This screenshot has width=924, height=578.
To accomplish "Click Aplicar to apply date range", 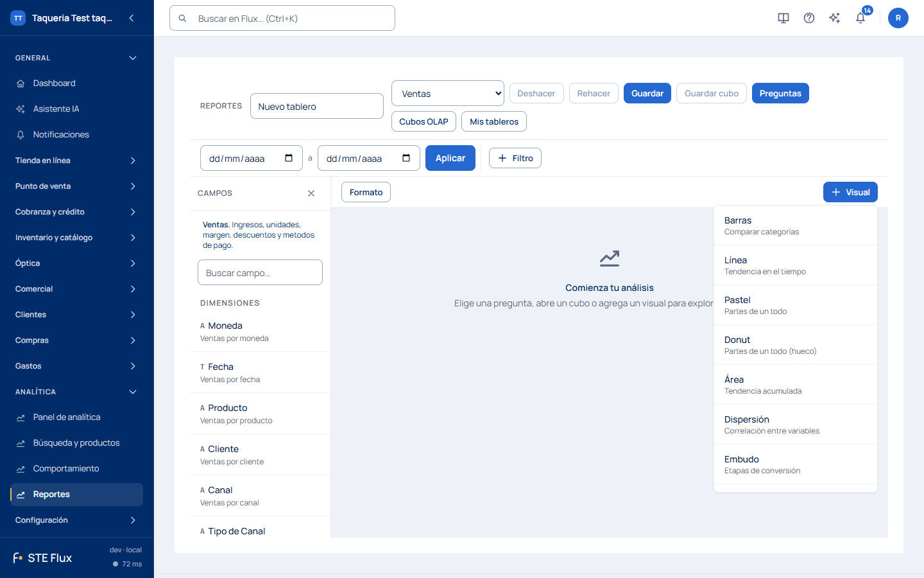I will pos(450,158).
